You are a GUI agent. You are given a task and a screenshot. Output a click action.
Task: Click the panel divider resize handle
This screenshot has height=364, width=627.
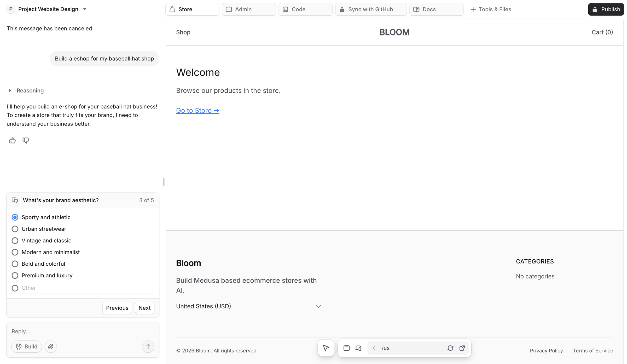point(164,182)
